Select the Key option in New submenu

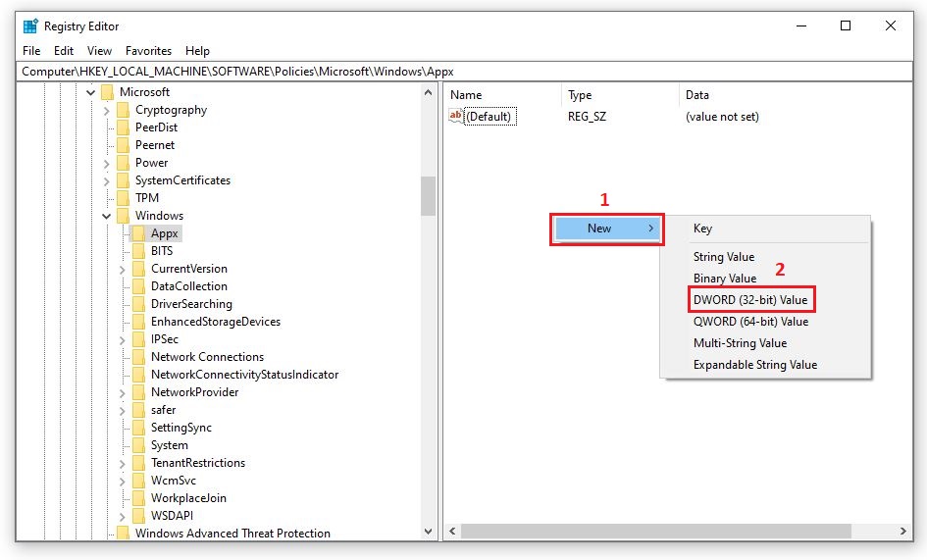coord(702,229)
